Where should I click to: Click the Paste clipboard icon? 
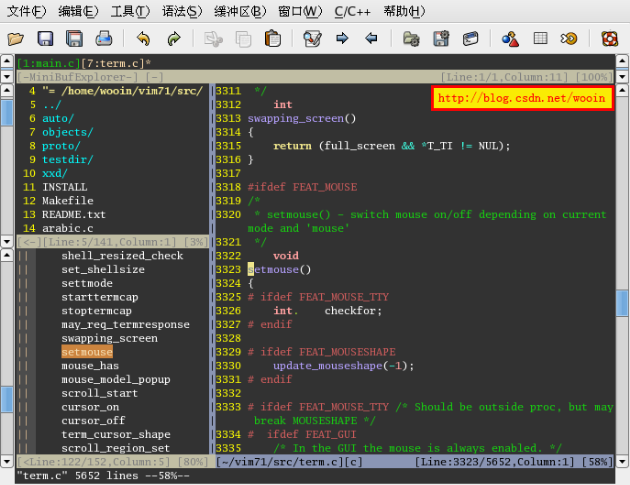click(x=272, y=39)
